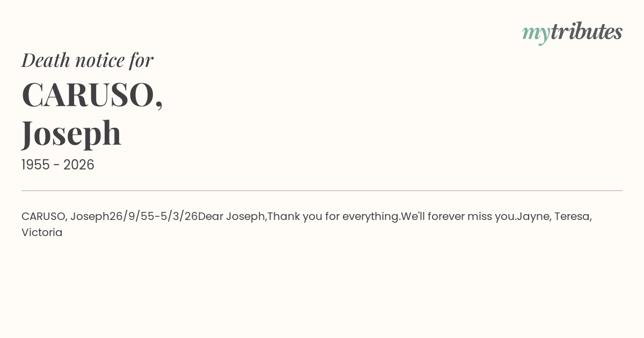644x338 pixels.
Task: Click the "tributes" part of the logo
Action: 586,32
